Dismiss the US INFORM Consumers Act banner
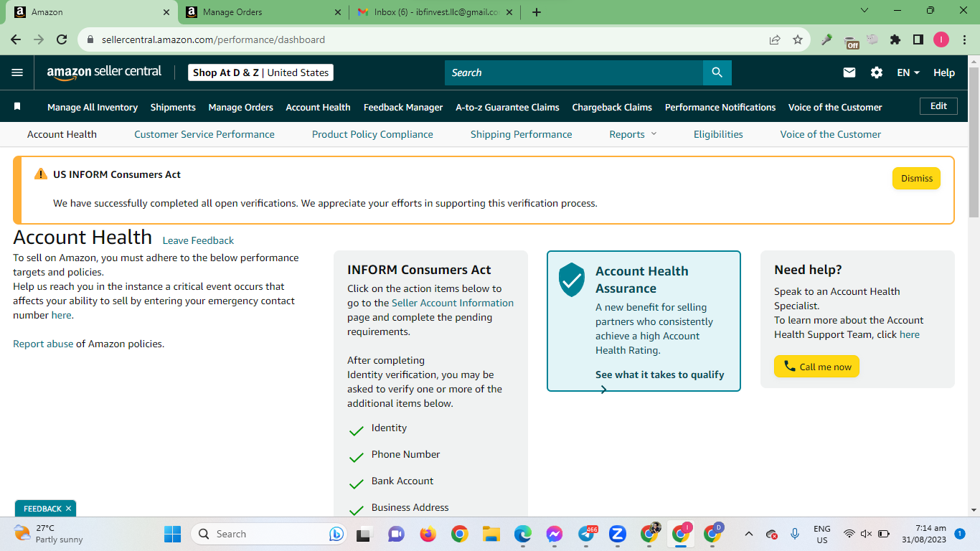The height and width of the screenshot is (551, 980). click(916, 178)
